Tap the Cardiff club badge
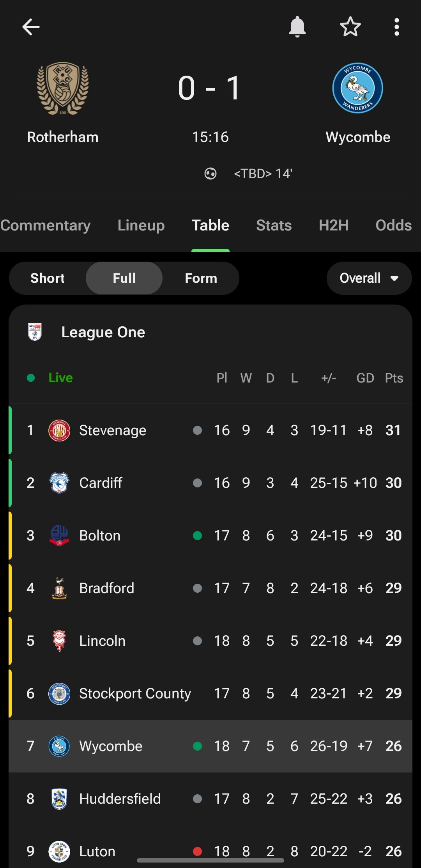Image resolution: width=421 pixels, height=868 pixels. click(x=59, y=483)
